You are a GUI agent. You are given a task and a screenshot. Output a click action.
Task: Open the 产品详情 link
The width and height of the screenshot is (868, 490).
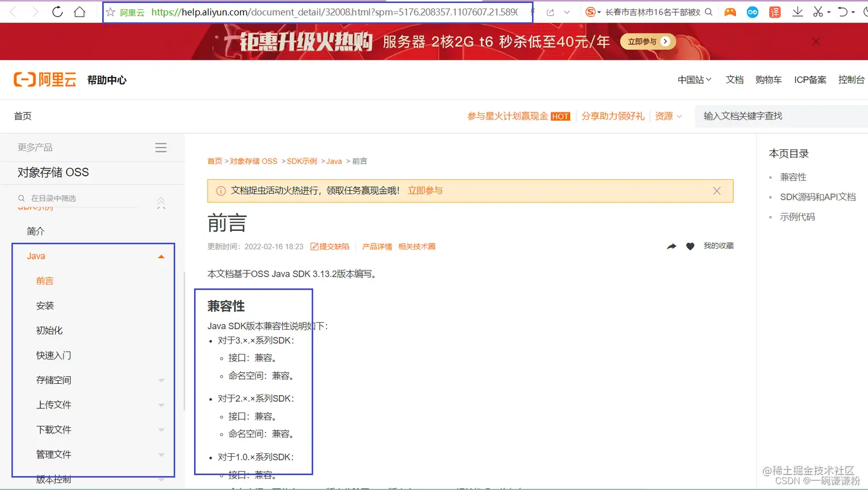point(377,246)
